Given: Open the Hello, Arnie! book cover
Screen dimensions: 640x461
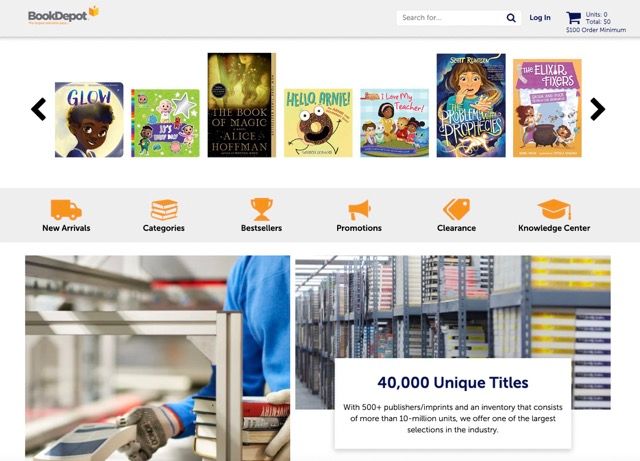Looking at the screenshot, I should click(318, 123).
